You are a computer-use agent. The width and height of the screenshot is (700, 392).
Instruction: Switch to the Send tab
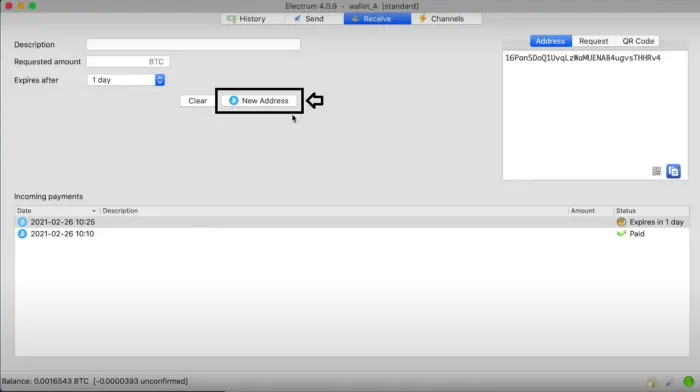point(313,19)
